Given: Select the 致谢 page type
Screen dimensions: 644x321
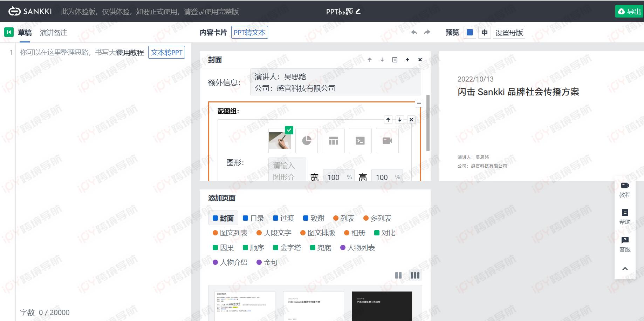Looking at the screenshot, I should [314, 218].
